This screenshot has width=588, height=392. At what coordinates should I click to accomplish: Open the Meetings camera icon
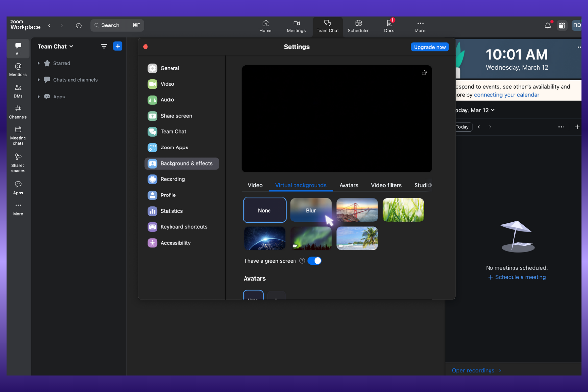coord(296,23)
